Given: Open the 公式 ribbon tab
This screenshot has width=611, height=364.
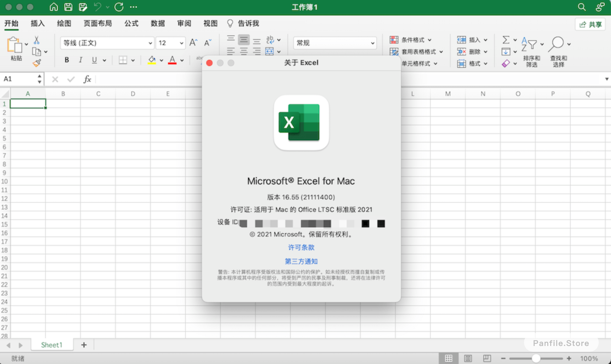Looking at the screenshot, I should (x=131, y=24).
